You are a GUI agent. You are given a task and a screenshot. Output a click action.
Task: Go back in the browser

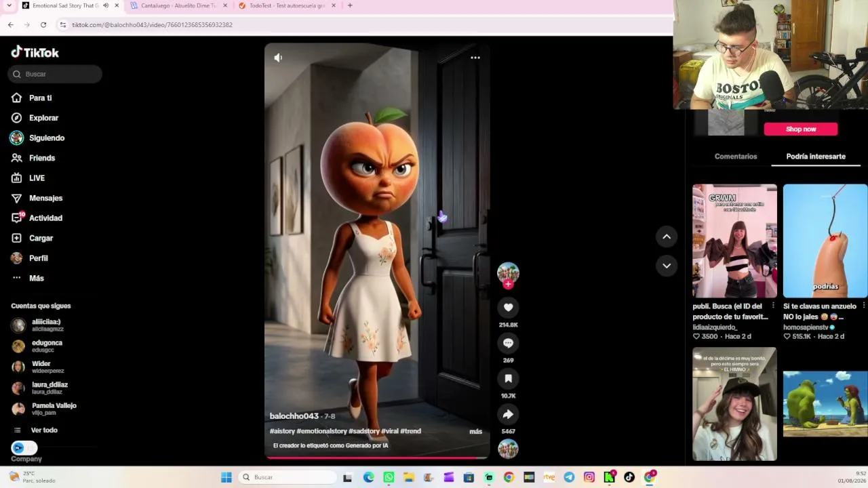(11, 25)
